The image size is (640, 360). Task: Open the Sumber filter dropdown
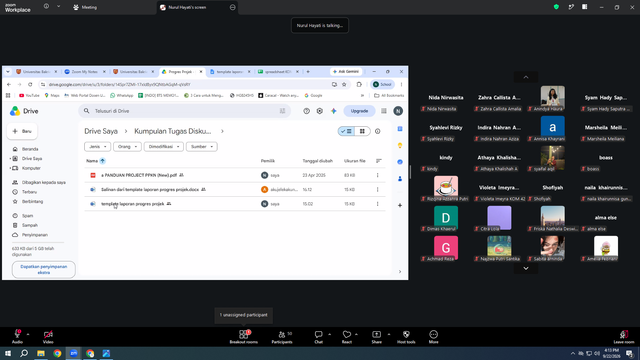202,147
